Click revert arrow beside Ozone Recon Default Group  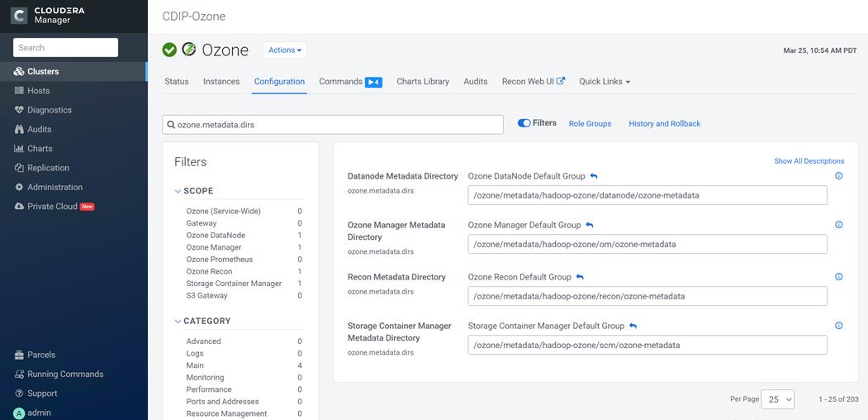tap(580, 277)
